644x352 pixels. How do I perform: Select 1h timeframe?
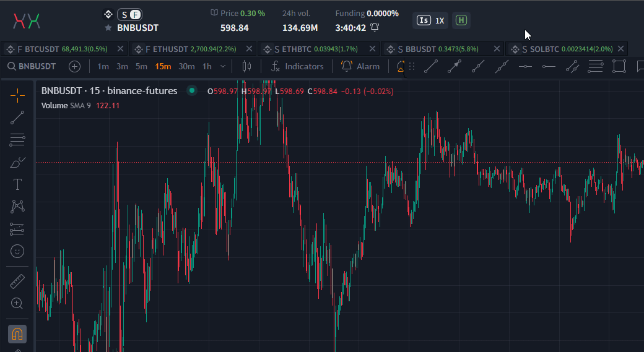click(x=207, y=66)
